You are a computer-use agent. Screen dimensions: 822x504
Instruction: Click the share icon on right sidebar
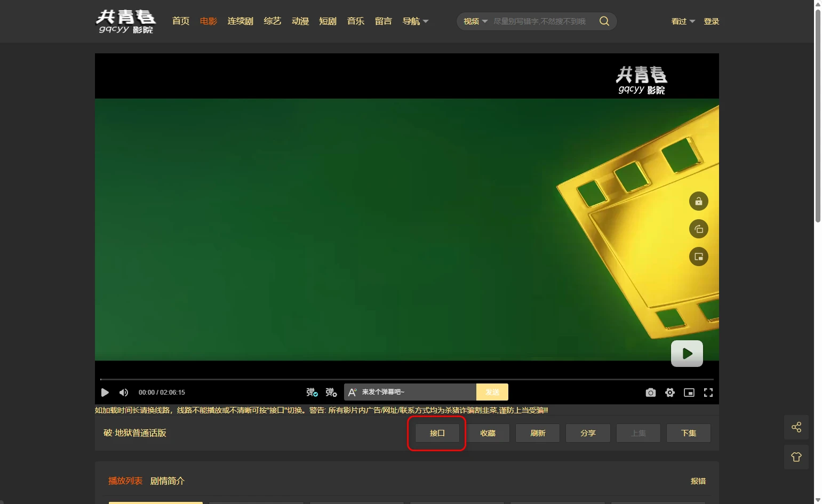796,427
